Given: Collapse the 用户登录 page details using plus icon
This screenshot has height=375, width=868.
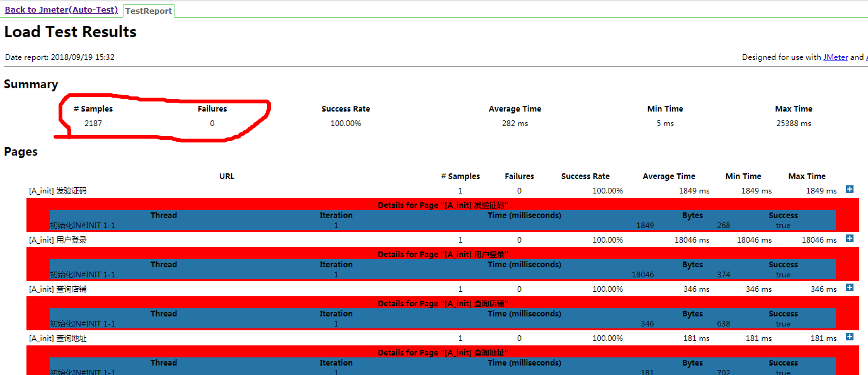Looking at the screenshot, I should pyautogui.click(x=850, y=238).
